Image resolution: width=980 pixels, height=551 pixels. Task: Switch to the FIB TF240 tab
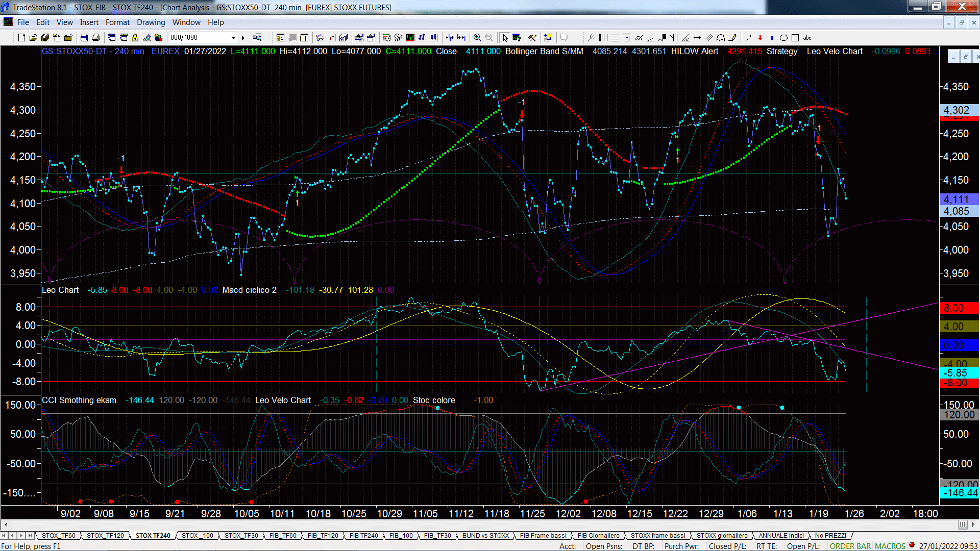point(363,536)
